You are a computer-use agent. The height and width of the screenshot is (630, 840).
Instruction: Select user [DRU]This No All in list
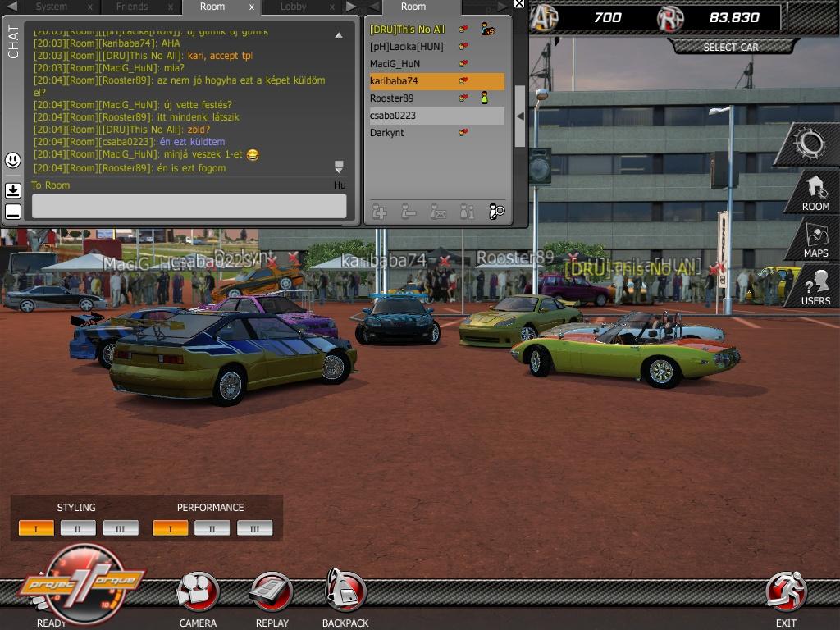click(x=436, y=30)
